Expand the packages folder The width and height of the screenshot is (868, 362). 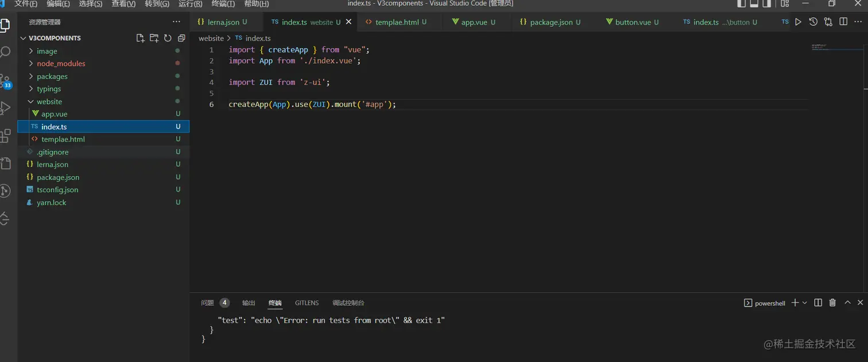tap(30, 76)
